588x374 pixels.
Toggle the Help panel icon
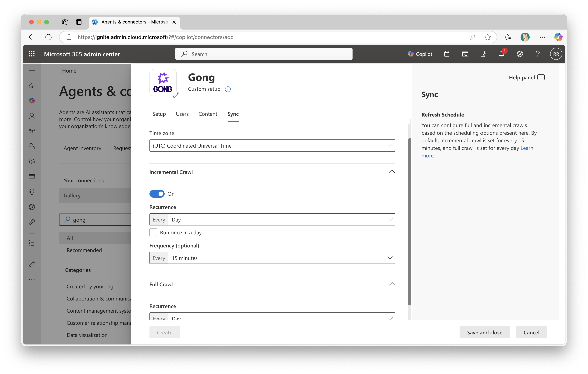541,78
